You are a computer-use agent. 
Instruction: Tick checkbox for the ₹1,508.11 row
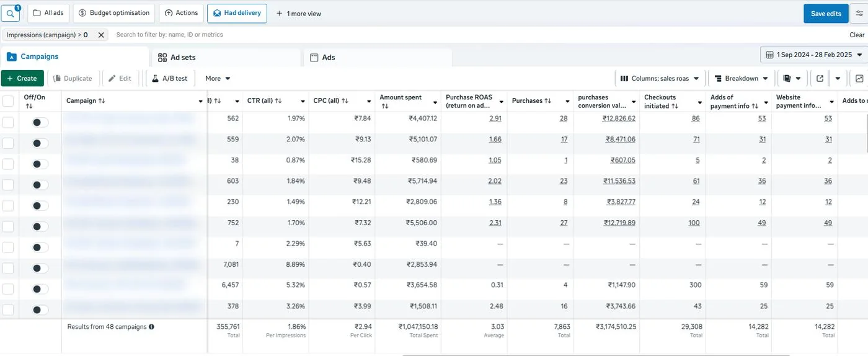[x=8, y=309]
